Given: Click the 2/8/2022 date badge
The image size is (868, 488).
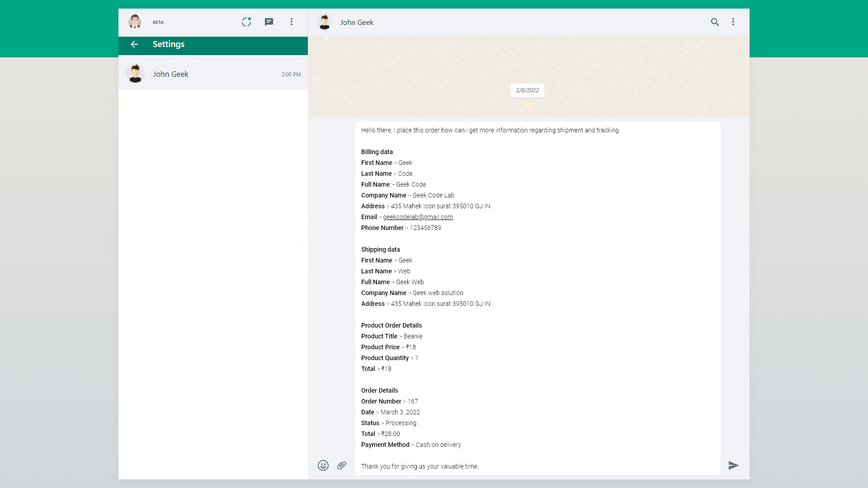Looking at the screenshot, I should [528, 90].
